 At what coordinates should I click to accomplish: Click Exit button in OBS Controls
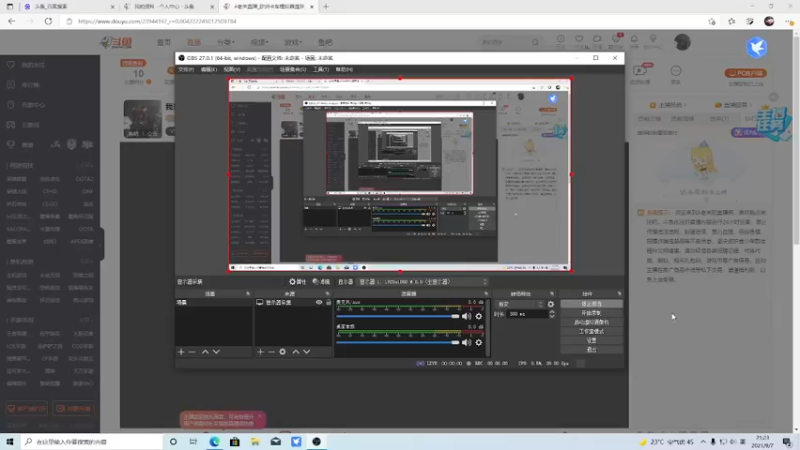point(591,350)
